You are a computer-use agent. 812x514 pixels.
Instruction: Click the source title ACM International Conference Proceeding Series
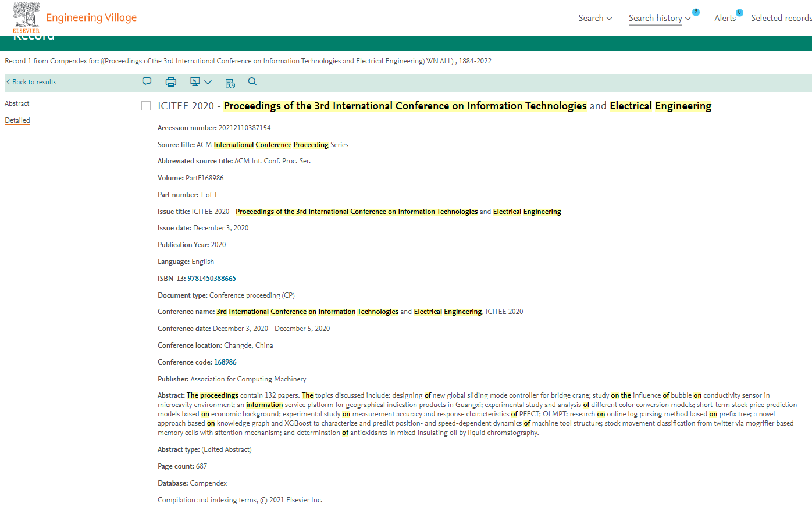tap(272, 145)
